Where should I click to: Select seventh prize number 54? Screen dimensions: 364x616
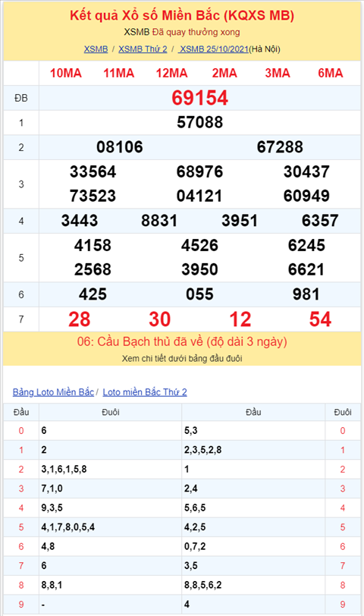point(320,319)
